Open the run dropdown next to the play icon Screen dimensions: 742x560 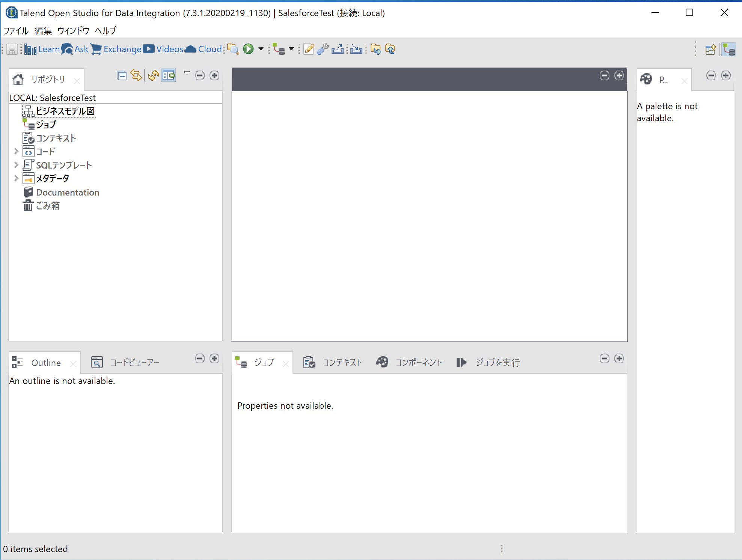tap(261, 49)
